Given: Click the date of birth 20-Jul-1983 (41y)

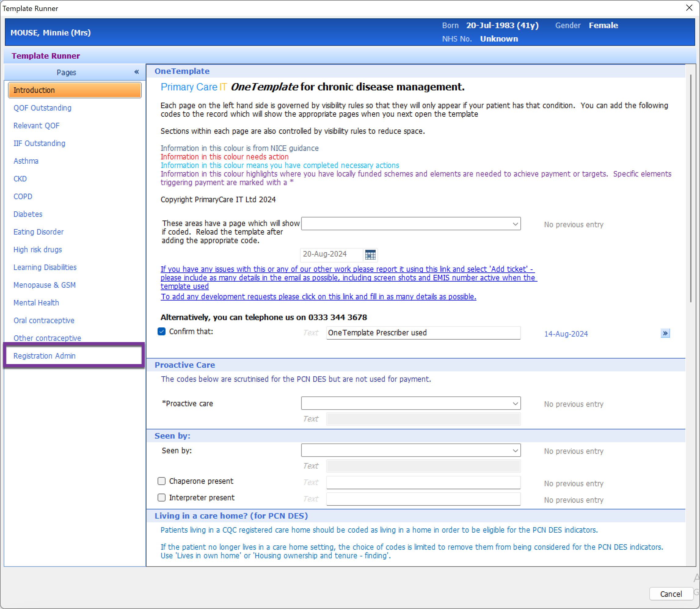Looking at the screenshot, I should coord(502,25).
